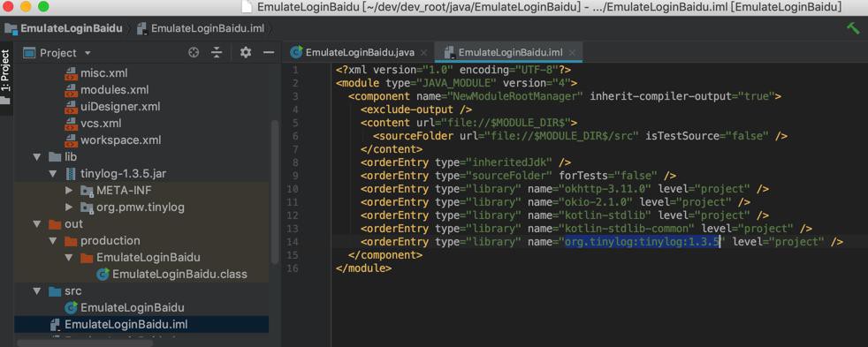Select EmulateLoginBaidu.class in tree

click(x=179, y=274)
